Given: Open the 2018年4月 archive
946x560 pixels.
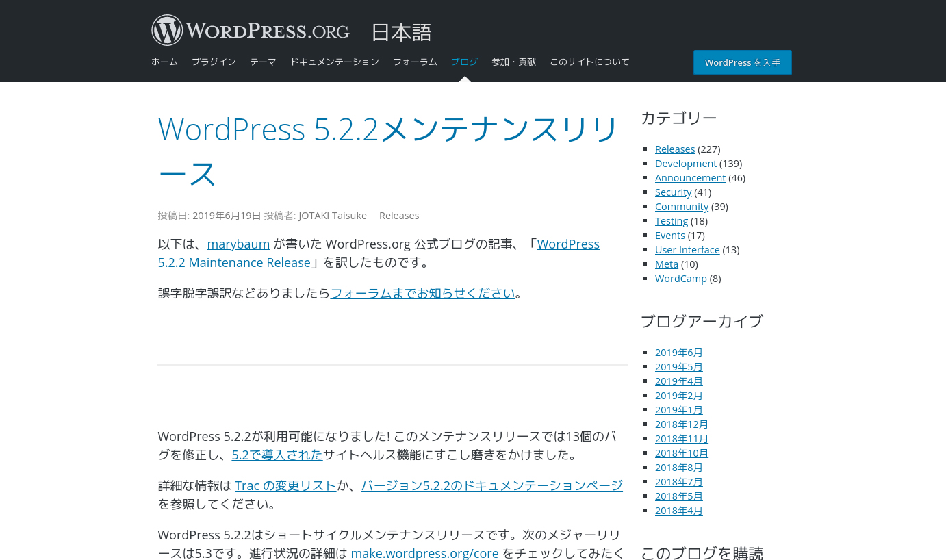Looking at the screenshot, I should (x=679, y=511).
